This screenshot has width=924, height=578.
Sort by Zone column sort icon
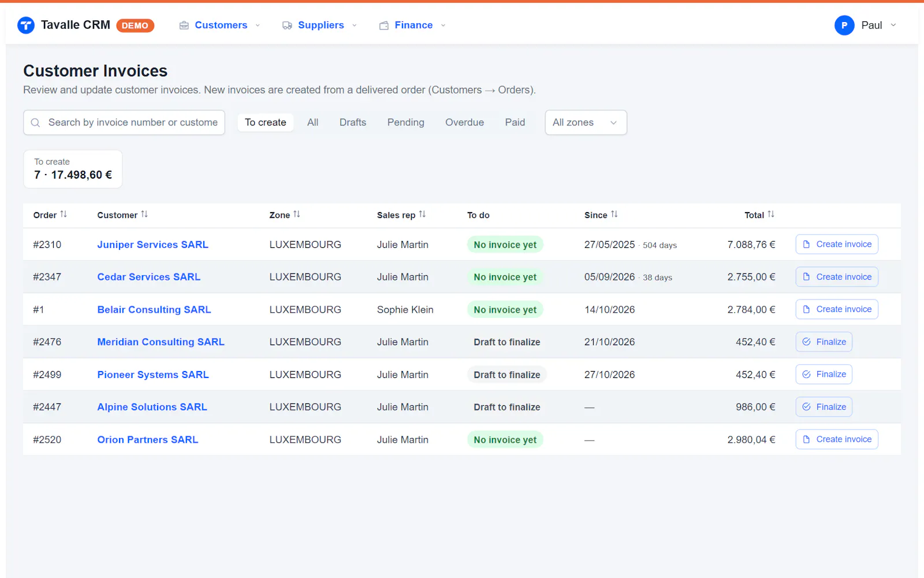[297, 214]
